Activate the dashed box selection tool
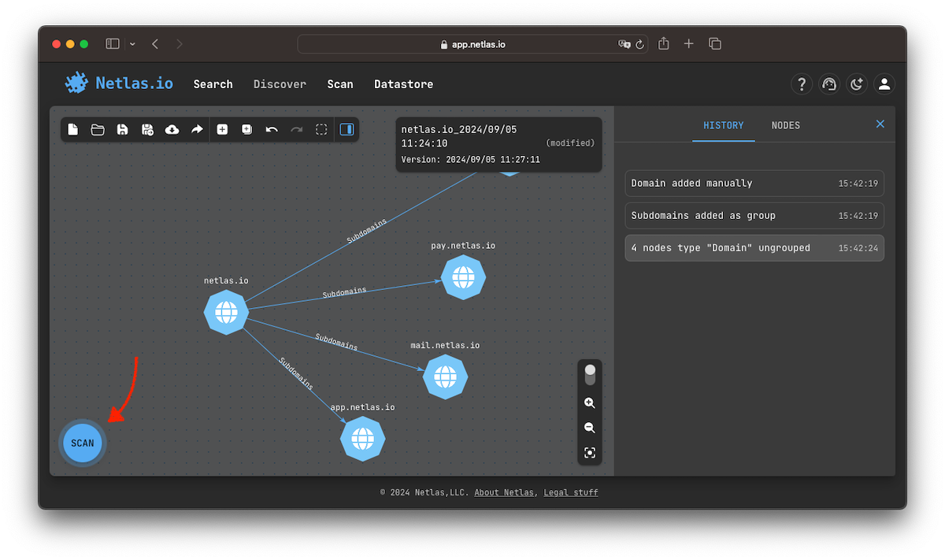The height and width of the screenshot is (560, 945). tap(321, 129)
